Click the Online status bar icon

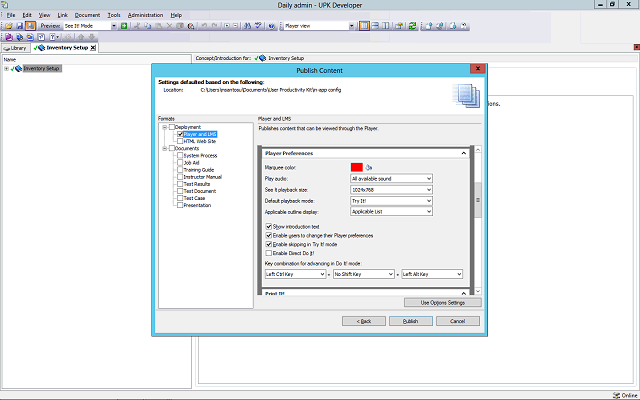[616, 396]
